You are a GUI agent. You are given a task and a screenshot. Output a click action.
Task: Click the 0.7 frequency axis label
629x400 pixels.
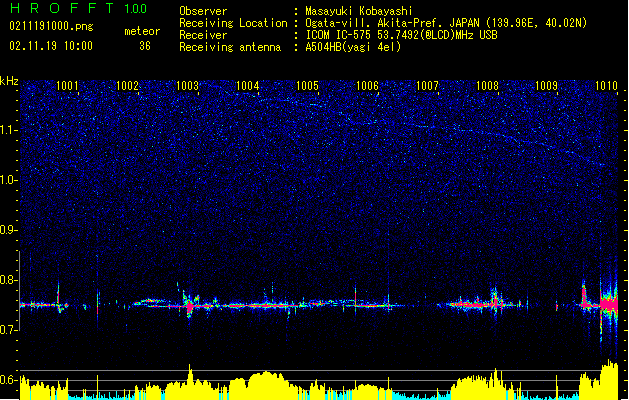tap(9, 330)
